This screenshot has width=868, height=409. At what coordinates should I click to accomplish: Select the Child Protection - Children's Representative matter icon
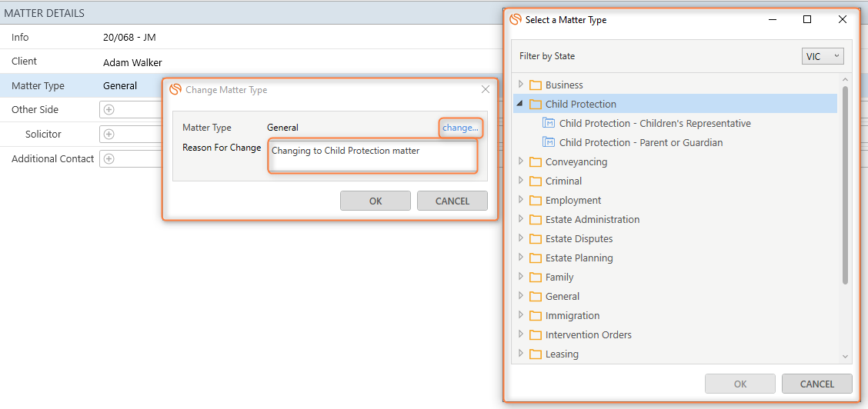click(549, 123)
